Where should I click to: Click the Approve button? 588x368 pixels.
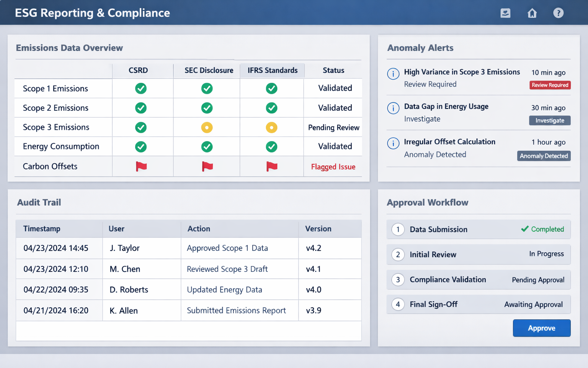[x=541, y=328]
